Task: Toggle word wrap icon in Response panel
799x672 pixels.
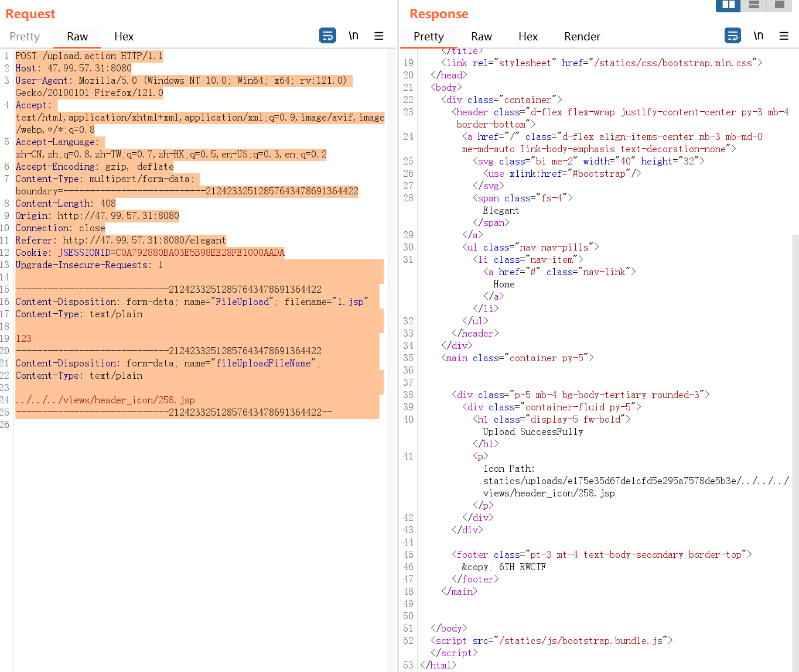Action: pyautogui.click(x=733, y=36)
